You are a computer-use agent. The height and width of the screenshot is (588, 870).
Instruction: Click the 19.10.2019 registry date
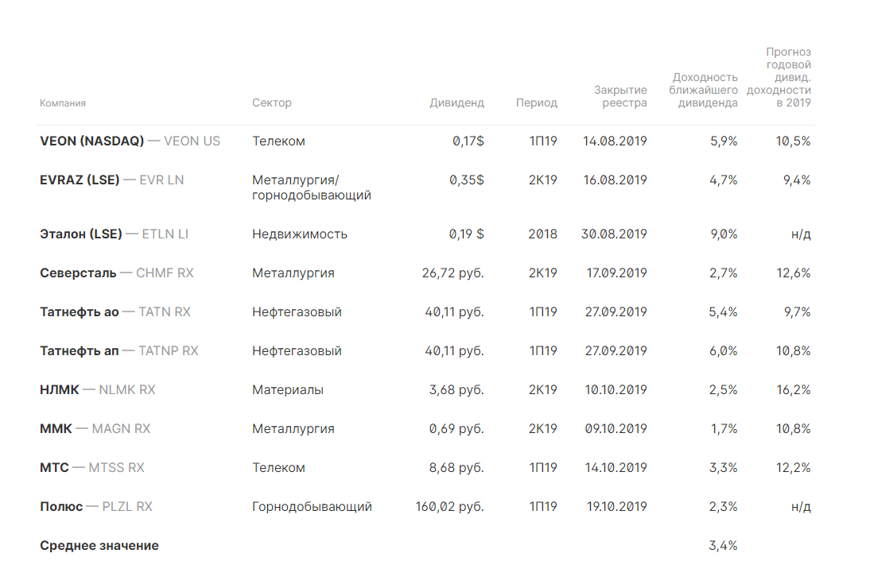pos(617,506)
